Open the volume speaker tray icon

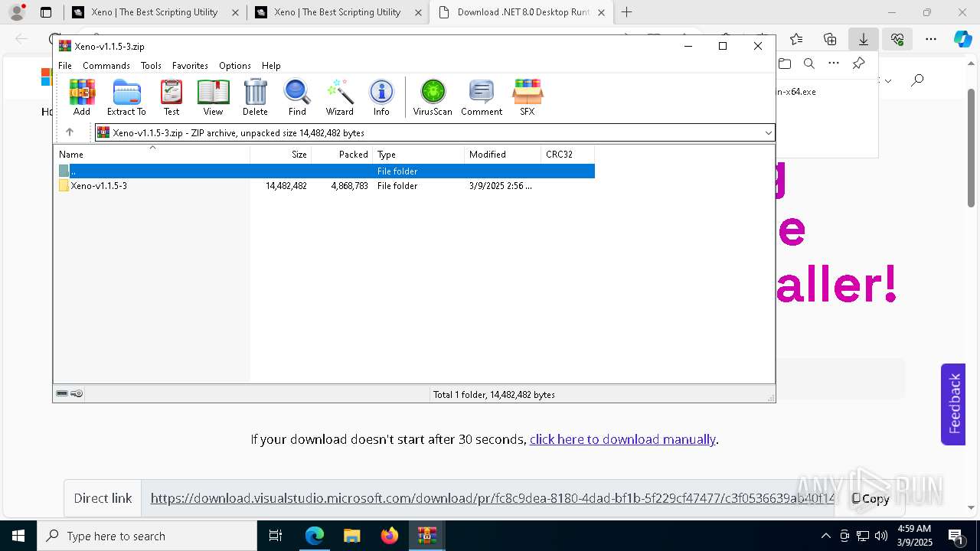point(881,536)
